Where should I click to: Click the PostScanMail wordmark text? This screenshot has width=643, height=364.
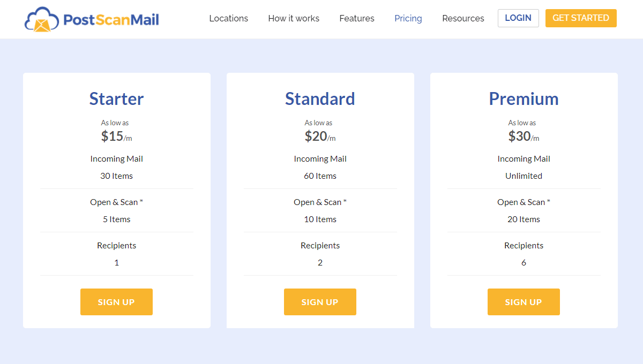pos(111,20)
